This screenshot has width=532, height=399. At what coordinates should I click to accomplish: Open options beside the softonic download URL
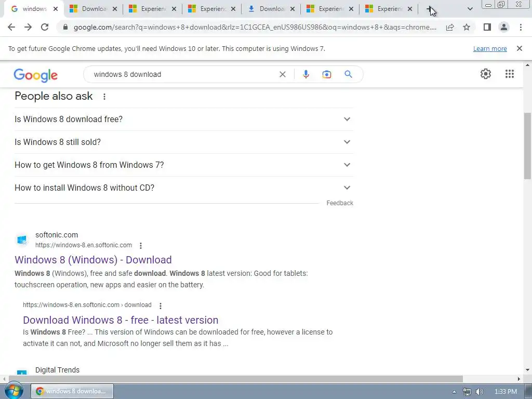(x=161, y=305)
